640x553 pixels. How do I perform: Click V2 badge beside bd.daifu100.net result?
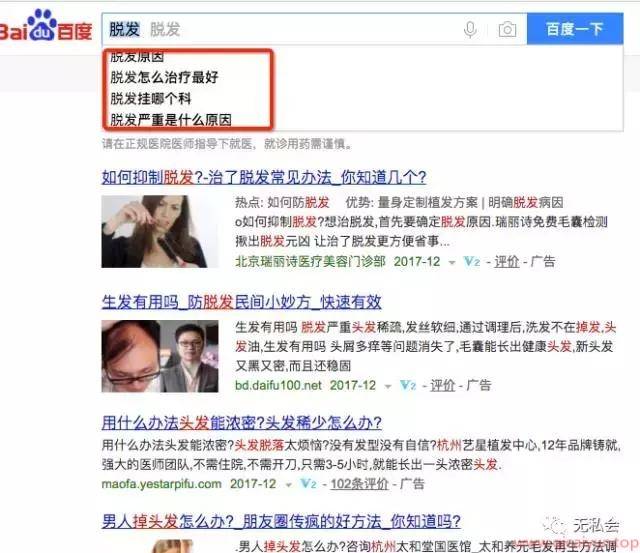(408, 385)
